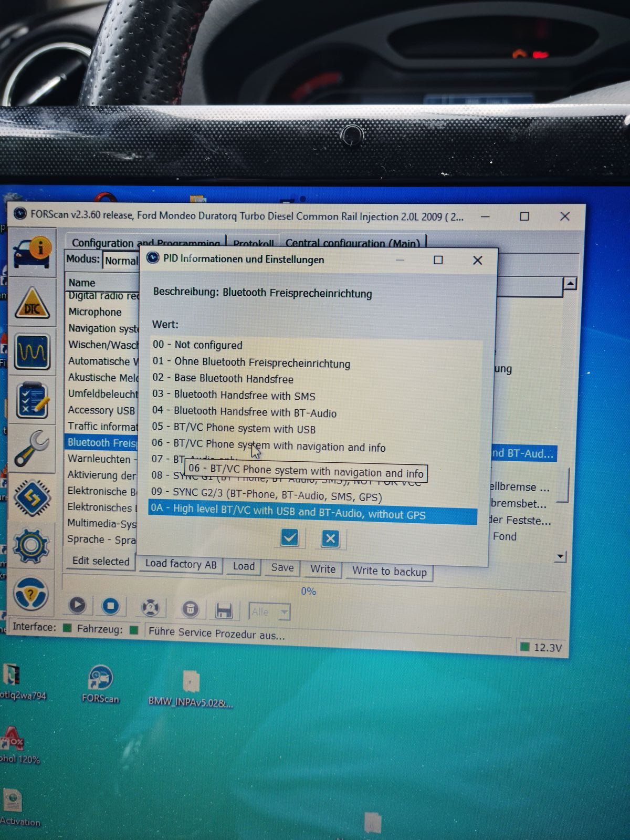Choose 09 SYNC G2/3 option
630x840 pixels.
(267, 495)
